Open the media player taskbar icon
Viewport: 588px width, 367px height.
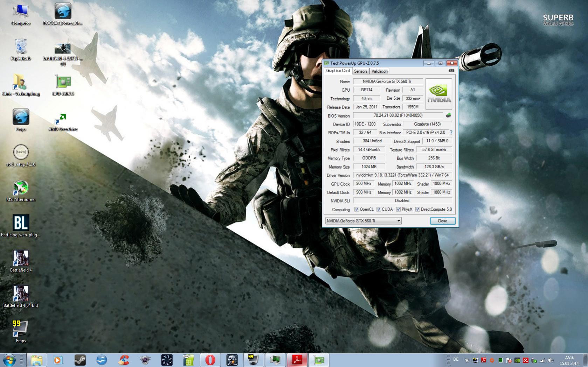[58, 360]
